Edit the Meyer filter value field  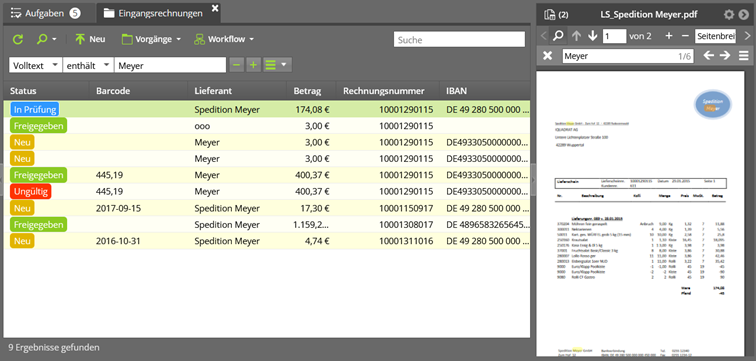coord(170,65)
